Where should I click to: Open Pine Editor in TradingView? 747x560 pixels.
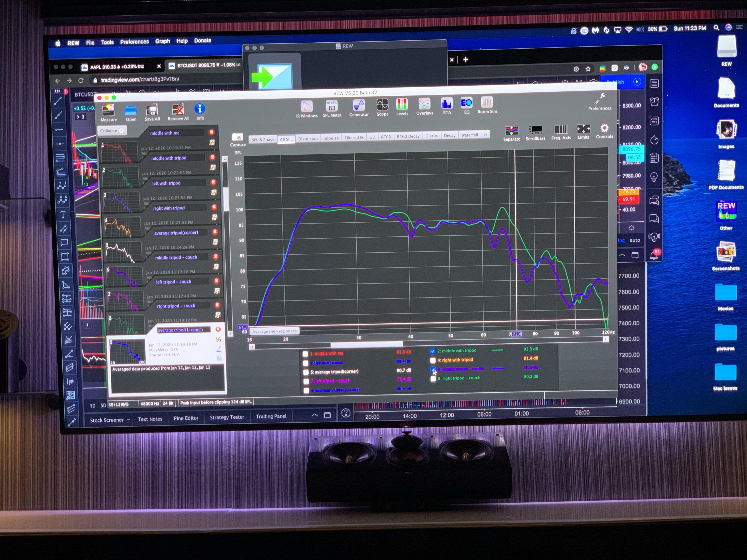(x=186, y=418)
